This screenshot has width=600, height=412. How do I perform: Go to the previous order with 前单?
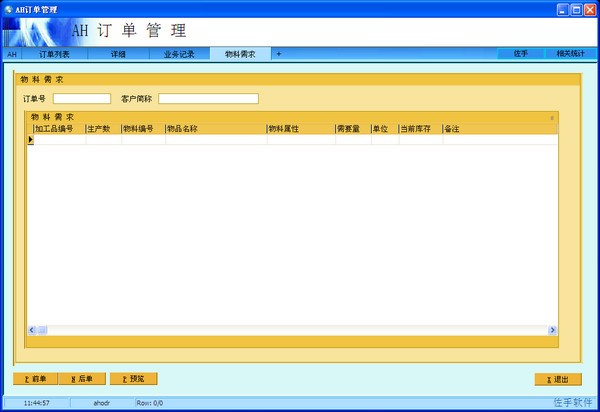coord(35,379)
